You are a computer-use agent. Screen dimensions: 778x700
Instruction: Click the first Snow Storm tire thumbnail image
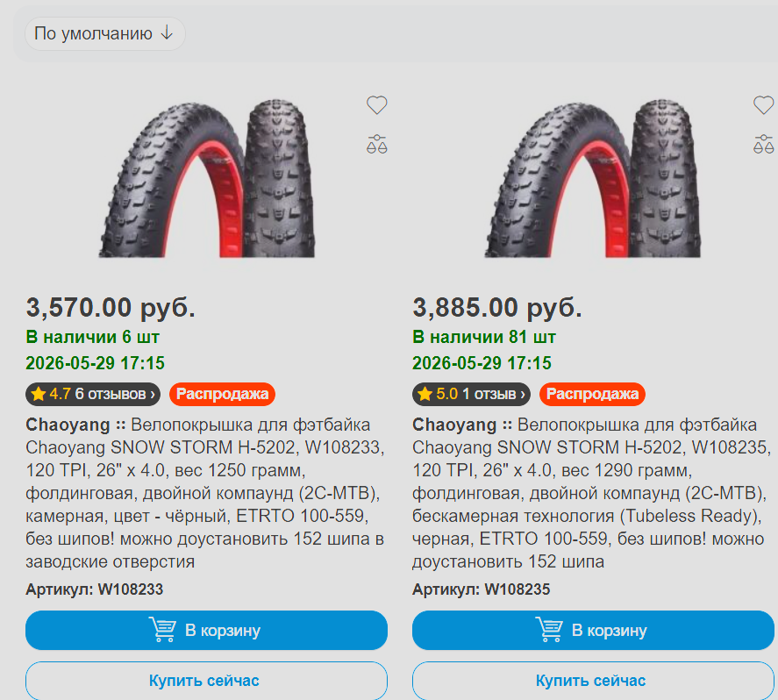tap(207, 179)
